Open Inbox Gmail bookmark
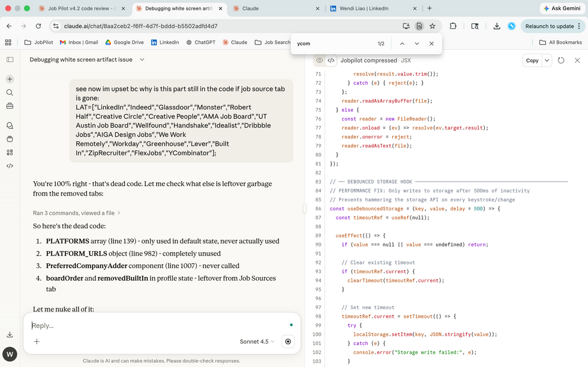Viewport: 588px width, 367px height. coord(79,43)
